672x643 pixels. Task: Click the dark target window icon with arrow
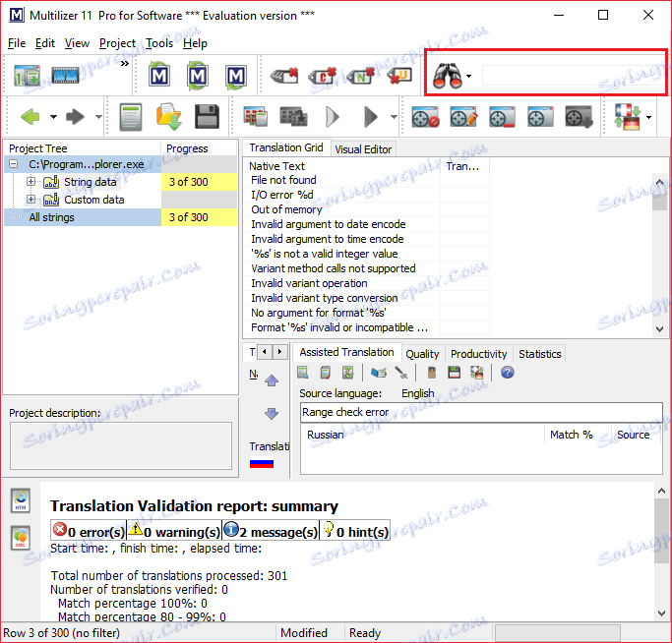(x=579, y=117)
